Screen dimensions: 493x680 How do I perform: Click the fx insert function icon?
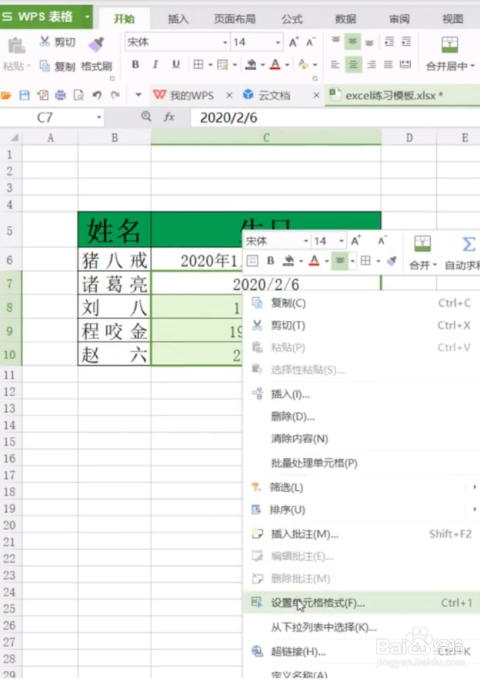point(169,117)
